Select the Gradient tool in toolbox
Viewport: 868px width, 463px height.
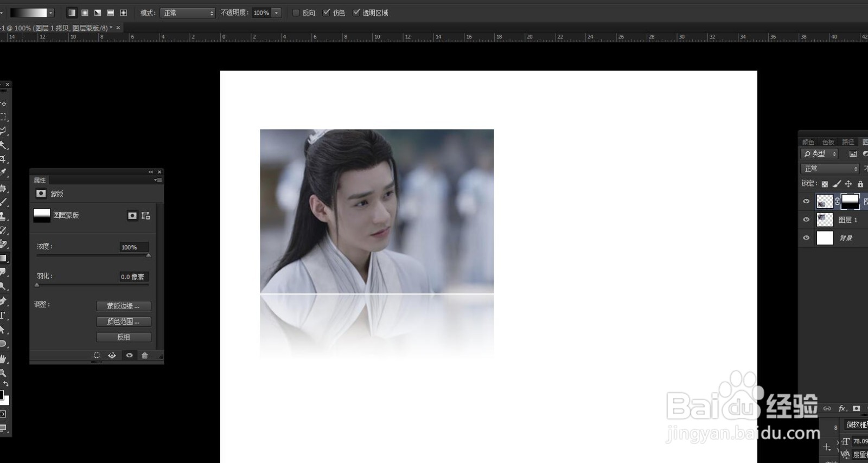(3, 258)
